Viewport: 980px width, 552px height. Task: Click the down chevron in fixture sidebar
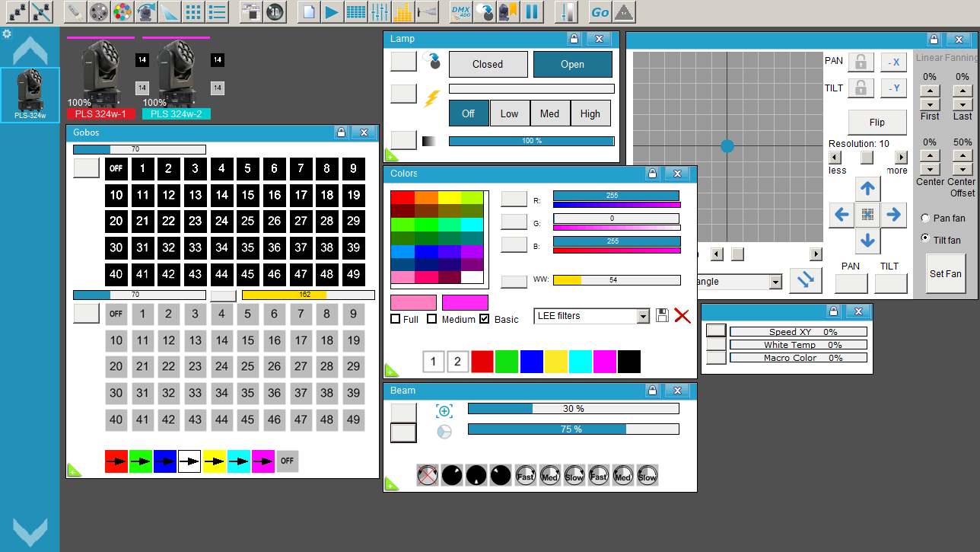(x=30, y=532)
